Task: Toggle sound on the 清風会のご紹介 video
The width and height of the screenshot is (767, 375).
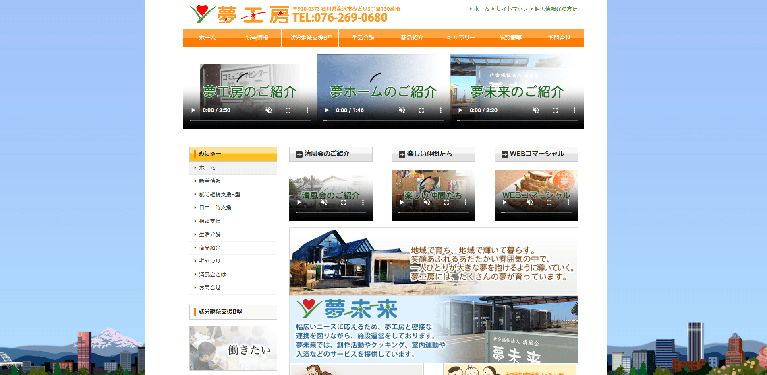Action: (324, 202)
